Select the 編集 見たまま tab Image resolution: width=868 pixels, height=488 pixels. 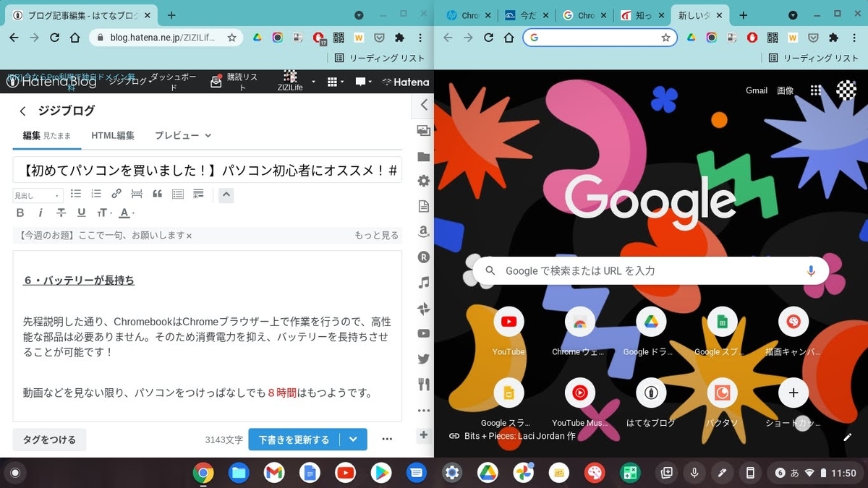tap(46, 135)
